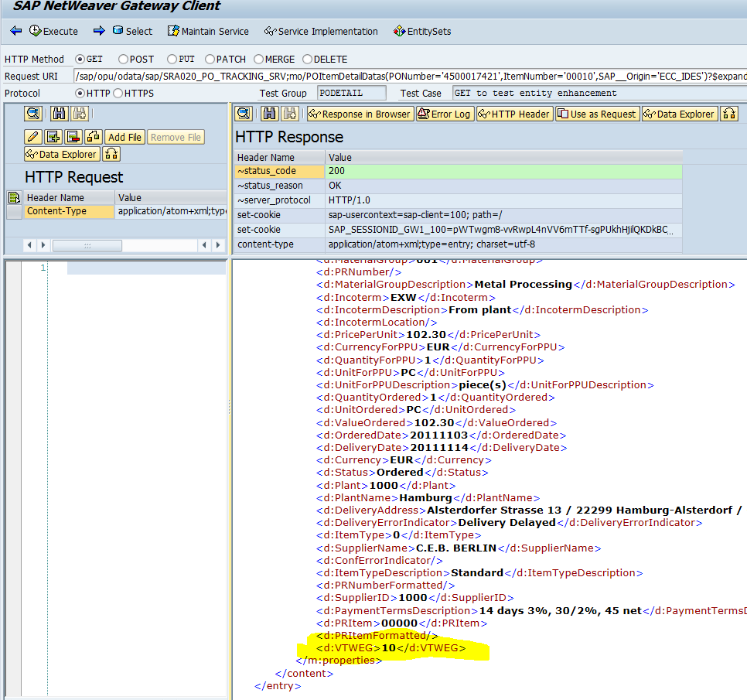Click the Details magnifier icon in HTTP Response toolbar

[244, 114]
